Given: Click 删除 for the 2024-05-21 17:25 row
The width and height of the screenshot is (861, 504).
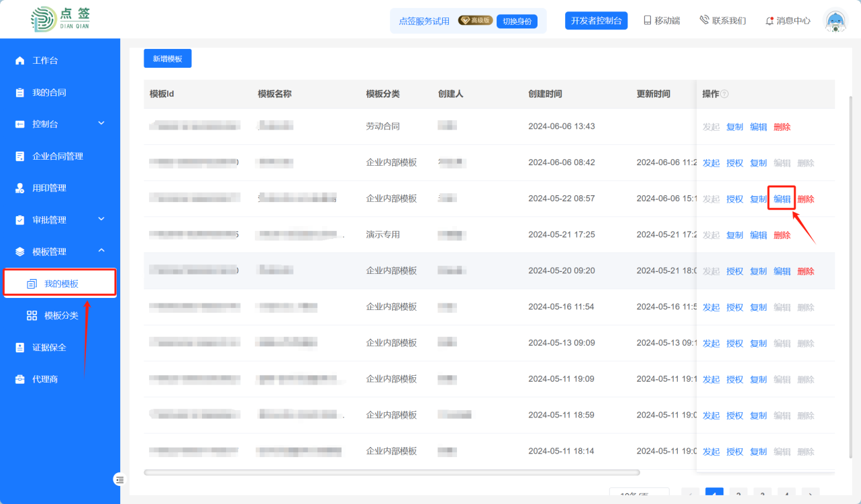Looking at the screenshot, I should [782, 236].
